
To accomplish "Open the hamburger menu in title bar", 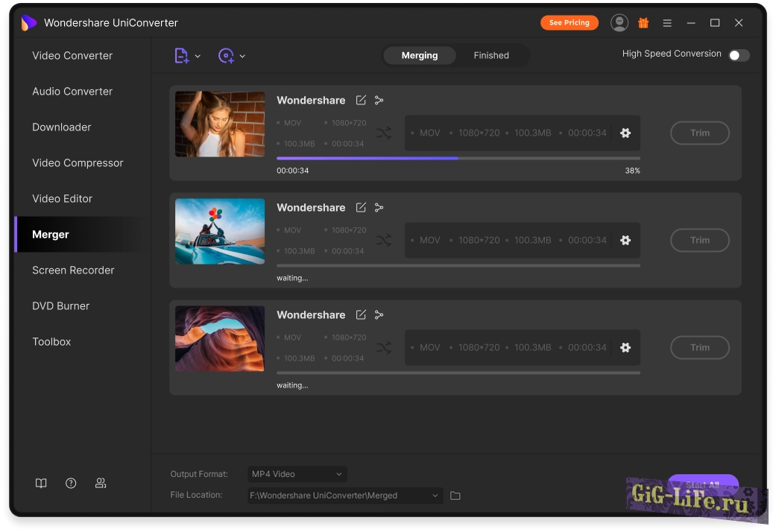I will (x=667, y=23).
